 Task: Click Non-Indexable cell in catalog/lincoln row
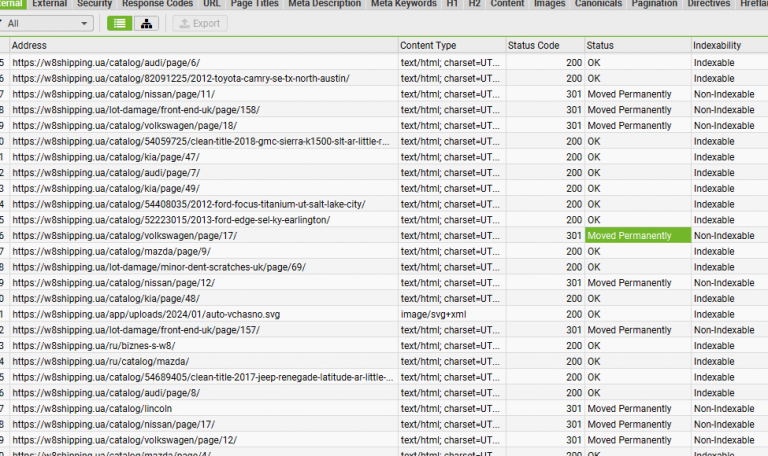coord(724,408)
